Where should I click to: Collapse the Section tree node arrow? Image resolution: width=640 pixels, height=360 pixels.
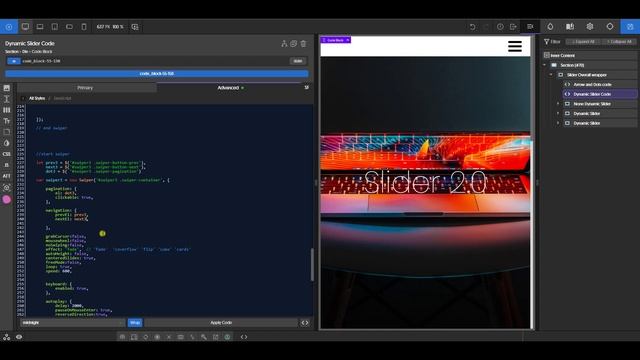click(544, 65)
